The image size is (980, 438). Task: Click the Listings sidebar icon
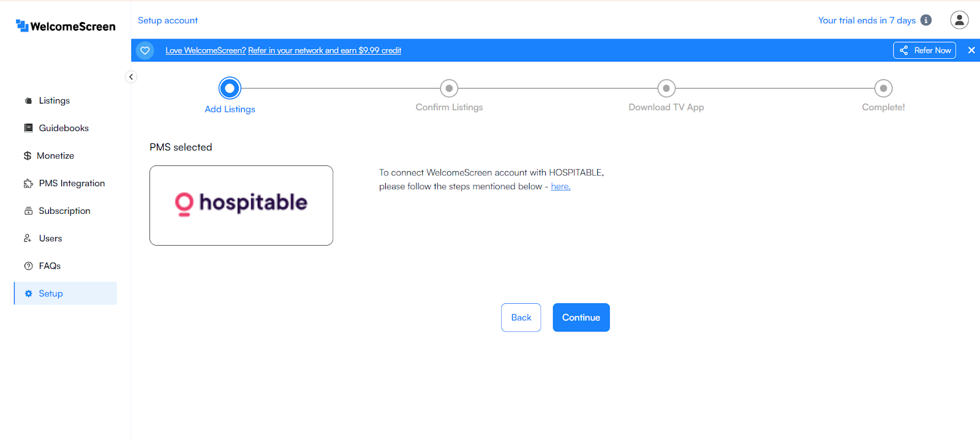coord(28,100)
